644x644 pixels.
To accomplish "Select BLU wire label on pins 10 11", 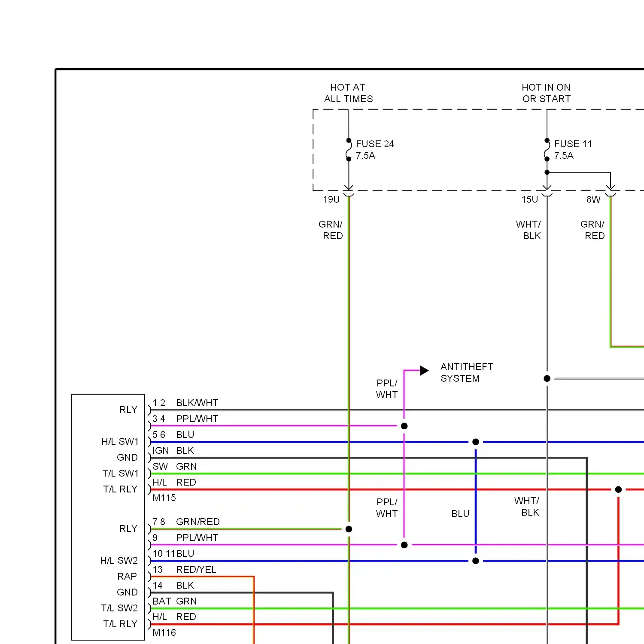I will pos(185,554).
